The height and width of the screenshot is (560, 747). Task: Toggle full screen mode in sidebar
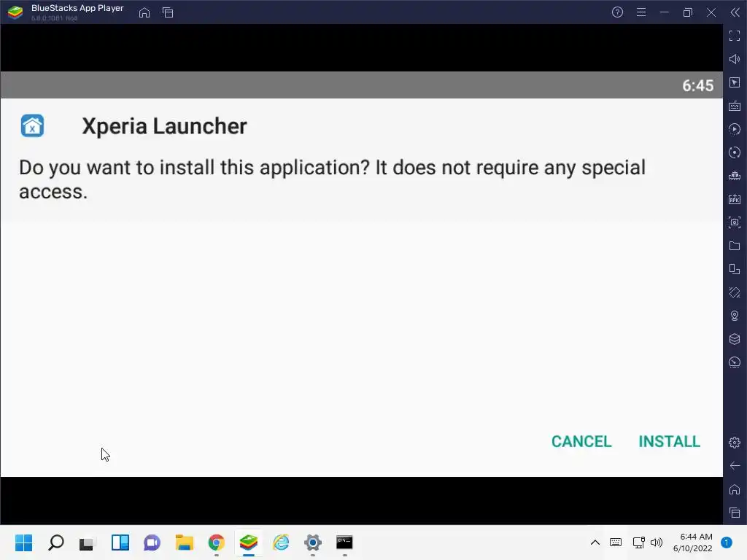pos(735,36)
